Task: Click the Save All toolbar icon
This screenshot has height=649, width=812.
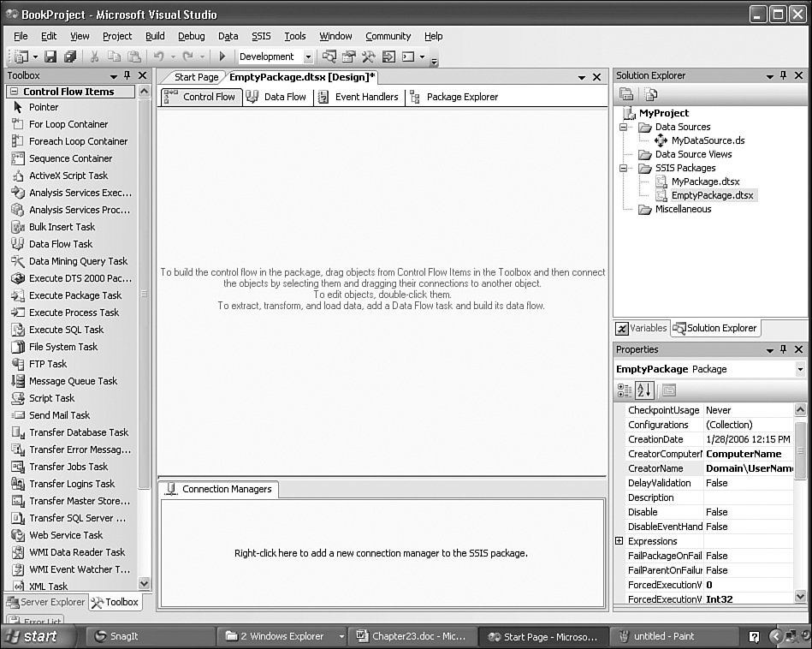Action: [70, 57]
